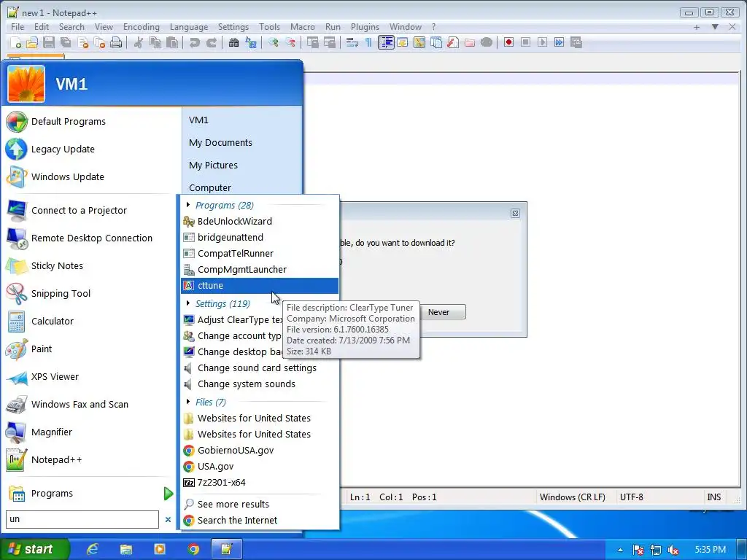Open Folder as Workspace toolbar icon

(x=470, y=43)
